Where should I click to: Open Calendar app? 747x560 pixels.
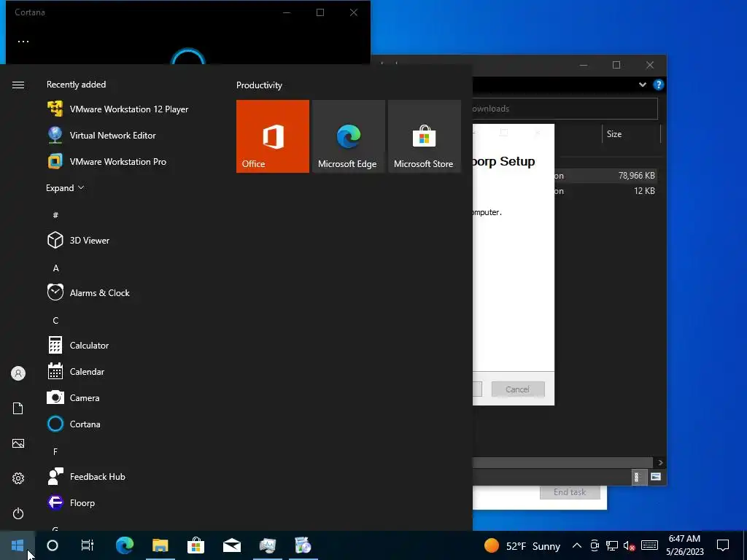coord(76,371)
